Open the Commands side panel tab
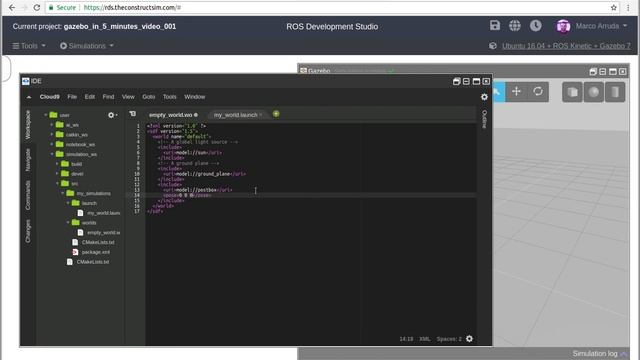The width and height of the screenshot is (640, 360). point(28,195)
